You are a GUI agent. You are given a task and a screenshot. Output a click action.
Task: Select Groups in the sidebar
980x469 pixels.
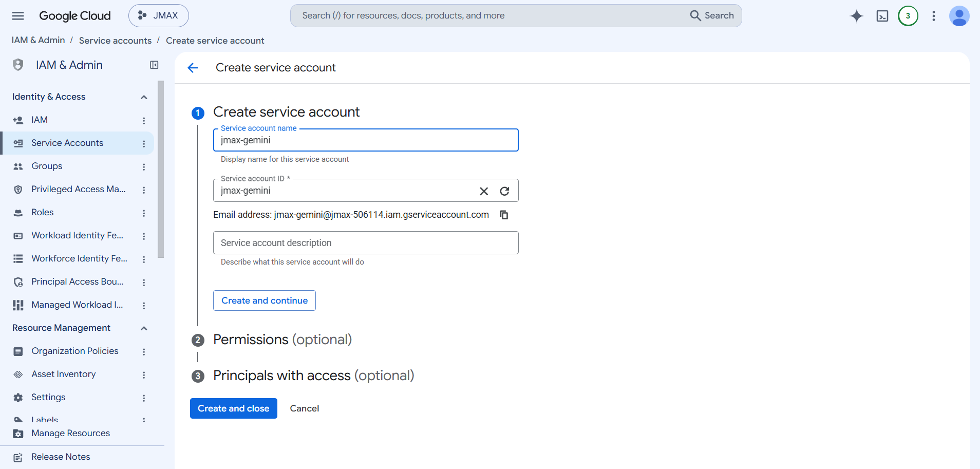click(x=47, y=166)
